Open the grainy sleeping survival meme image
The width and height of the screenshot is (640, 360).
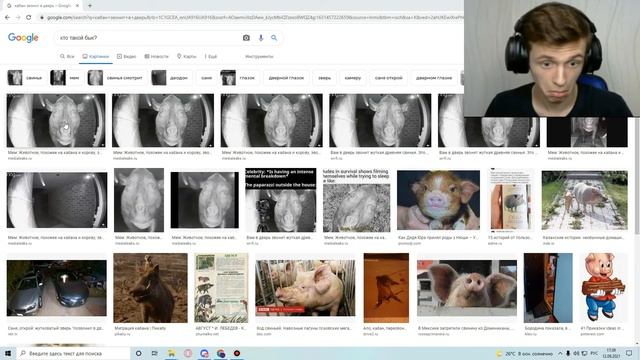(357, 200)
